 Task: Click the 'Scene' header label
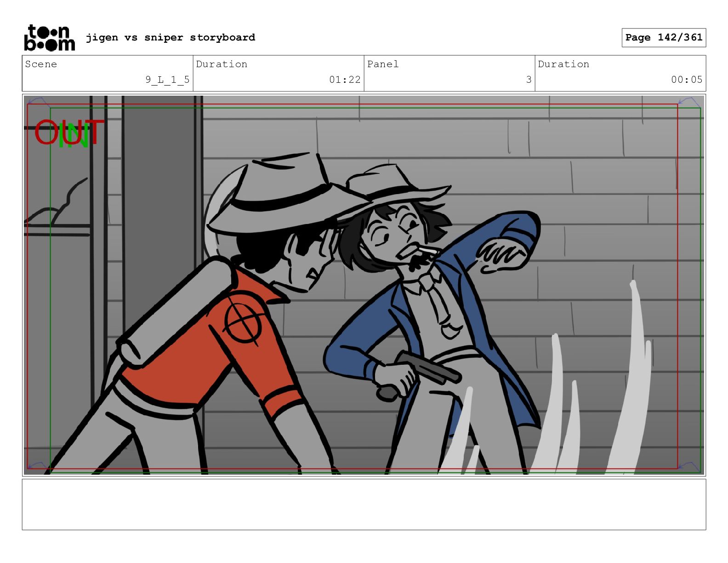point(41,64)
